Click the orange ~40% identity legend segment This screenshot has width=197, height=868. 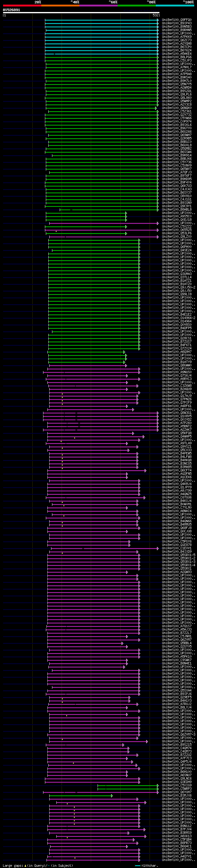(x=60, y=6)
